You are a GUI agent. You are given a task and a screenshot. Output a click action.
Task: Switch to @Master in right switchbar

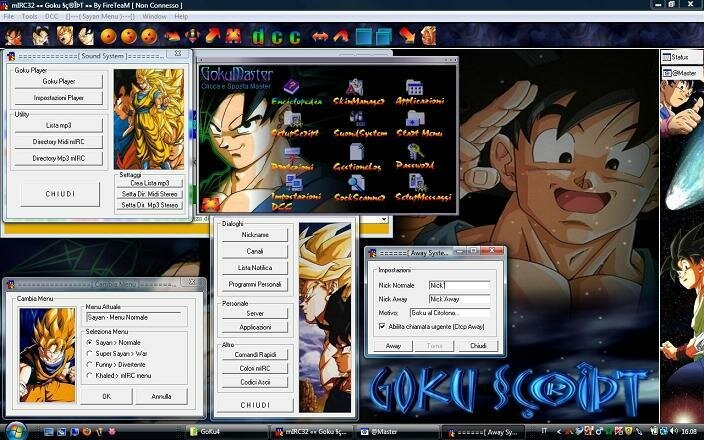pos(681,73)
